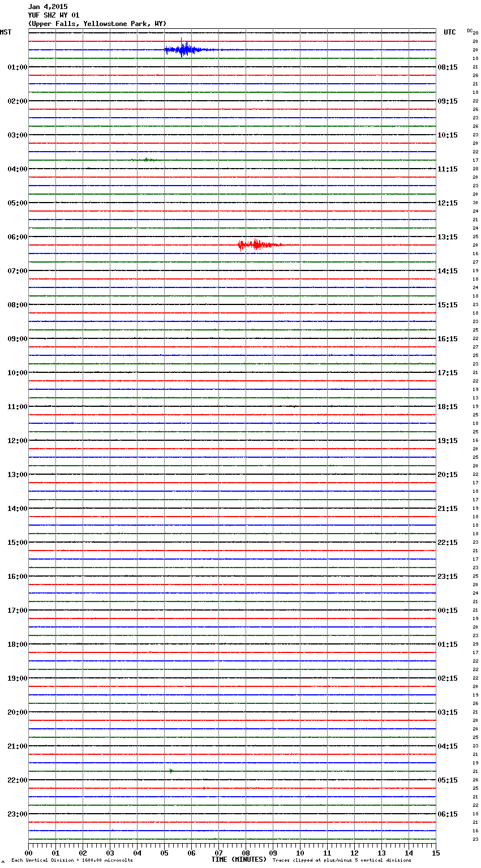Click the 18:15 UTC time label
Viewport: 481px width, 868px height.
448,407
